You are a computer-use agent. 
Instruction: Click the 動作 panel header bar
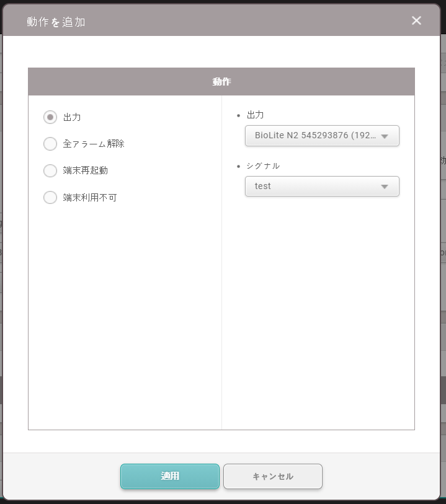coord(221,81)
